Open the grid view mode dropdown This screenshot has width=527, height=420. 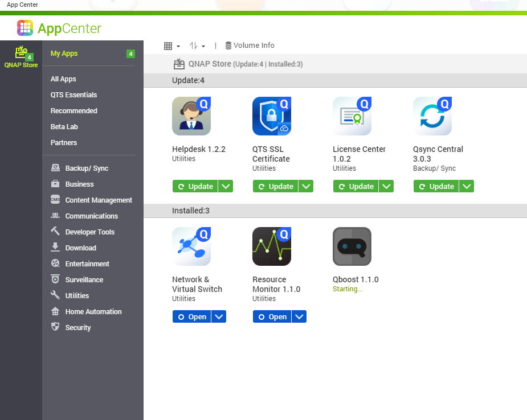click(171, 46)
